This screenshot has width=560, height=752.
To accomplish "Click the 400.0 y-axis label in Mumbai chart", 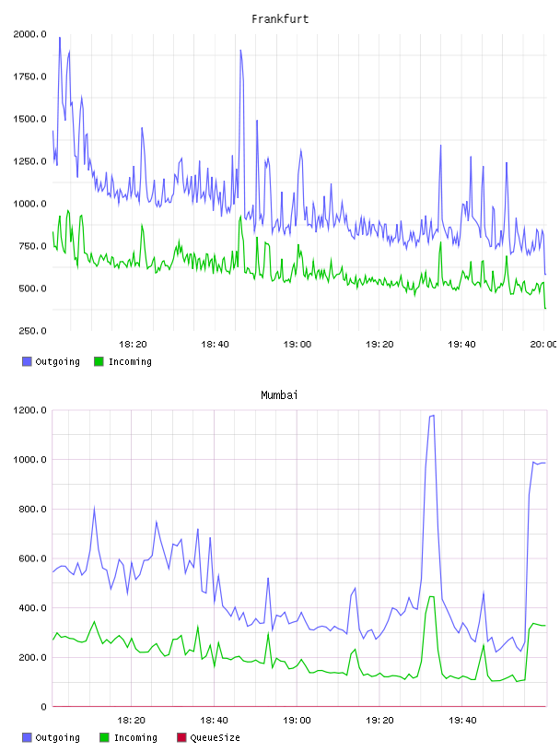I will click(x=32, y=607).
